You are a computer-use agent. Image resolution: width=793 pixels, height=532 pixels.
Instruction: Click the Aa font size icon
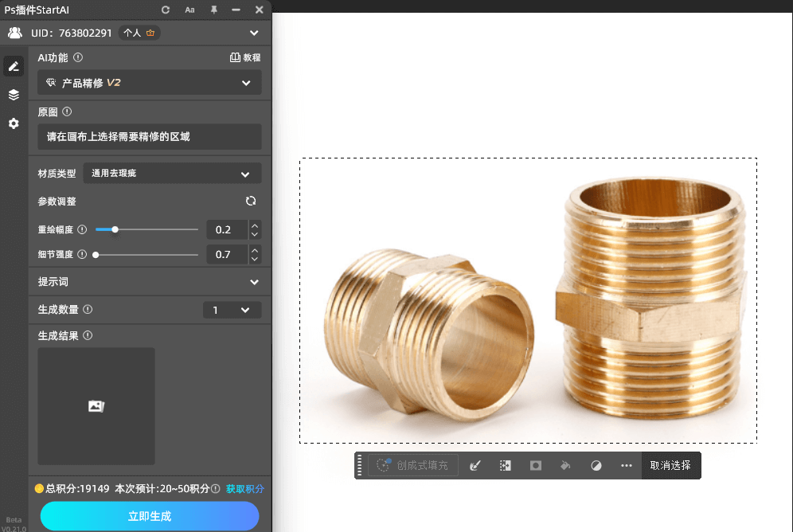point(189,10)
